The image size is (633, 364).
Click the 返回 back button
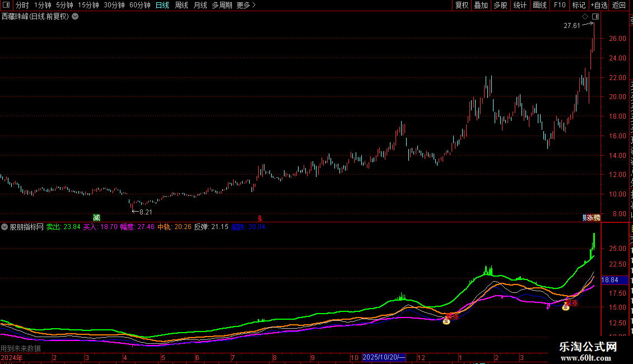coord(619,5)
